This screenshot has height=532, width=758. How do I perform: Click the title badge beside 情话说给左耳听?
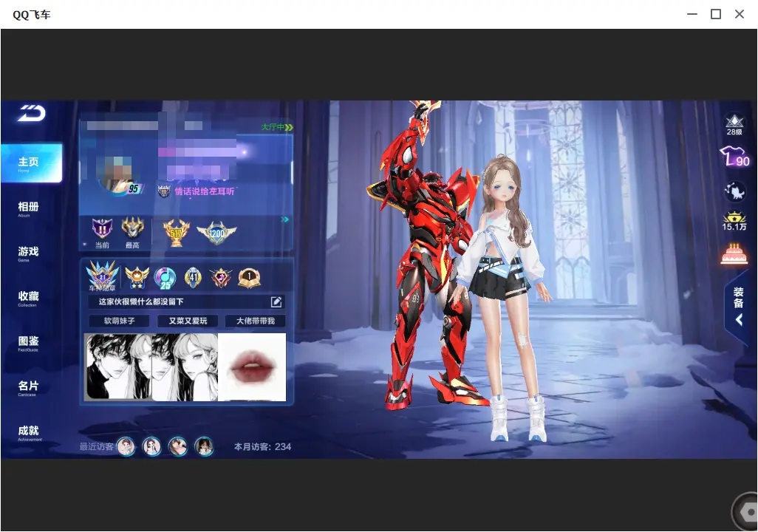(164, 191)
